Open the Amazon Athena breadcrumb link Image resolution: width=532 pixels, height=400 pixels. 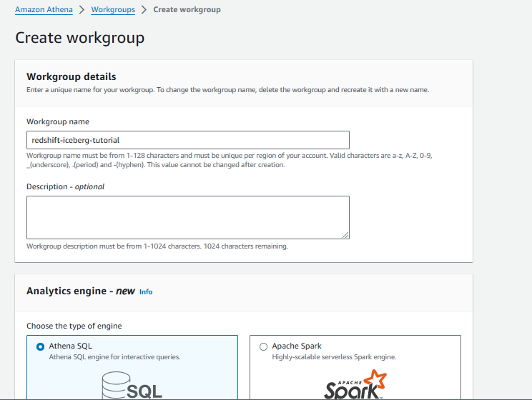coord(44,9)
